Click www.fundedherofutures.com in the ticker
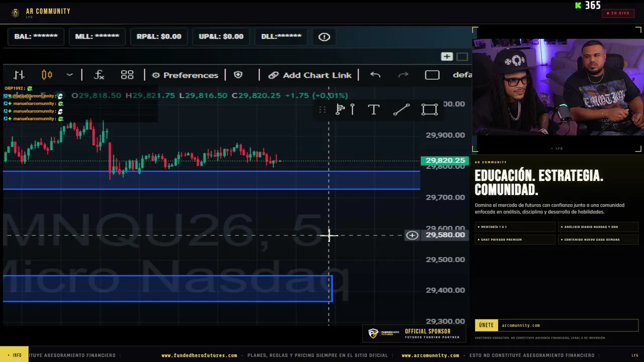Image resolution: width=644 pixels, height=362 pixels. coord(199,355)
